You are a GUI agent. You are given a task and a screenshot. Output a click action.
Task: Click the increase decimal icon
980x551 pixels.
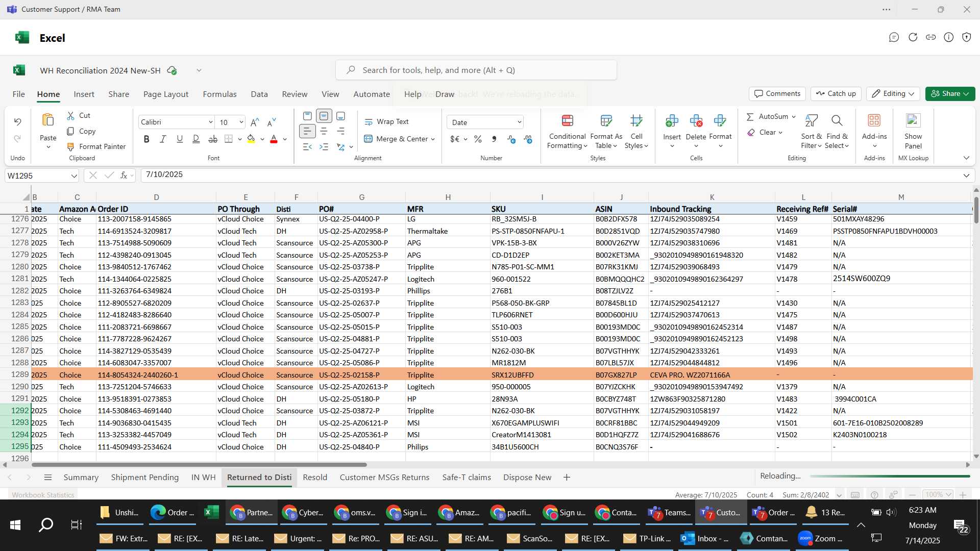tap(511, 139)
